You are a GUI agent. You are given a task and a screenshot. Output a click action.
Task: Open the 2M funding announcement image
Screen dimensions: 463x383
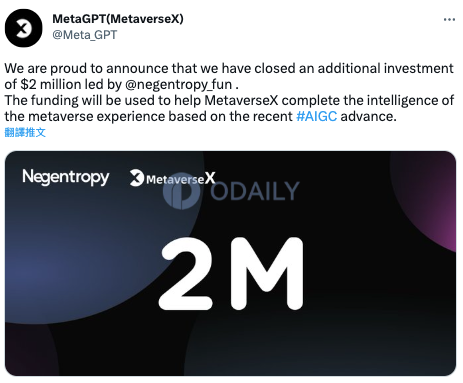point(230,263)
